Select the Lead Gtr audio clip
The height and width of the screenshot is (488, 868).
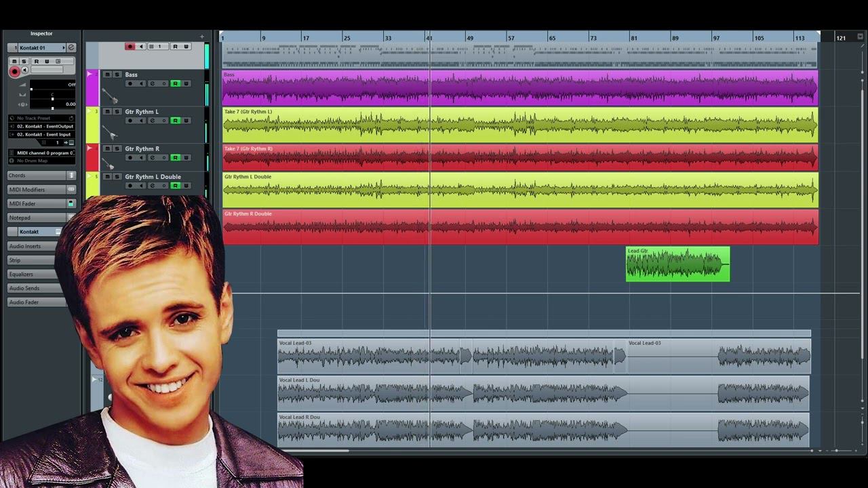tap(677, 264)
